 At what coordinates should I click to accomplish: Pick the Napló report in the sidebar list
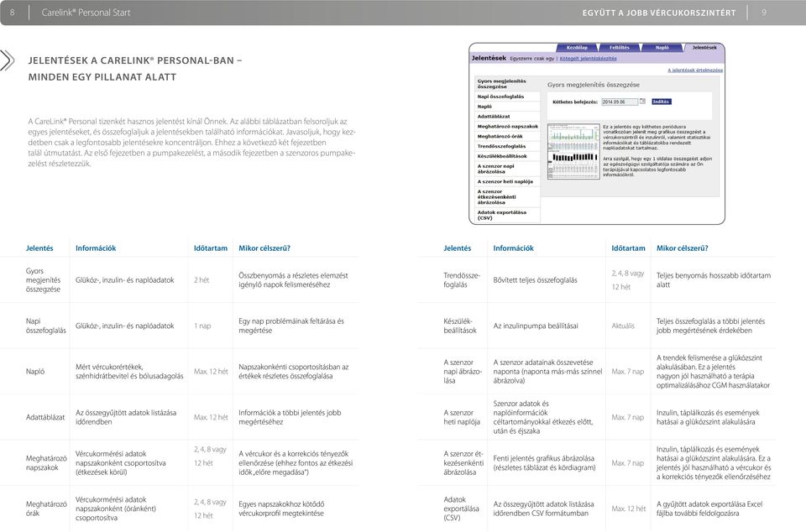click(507, 107)
